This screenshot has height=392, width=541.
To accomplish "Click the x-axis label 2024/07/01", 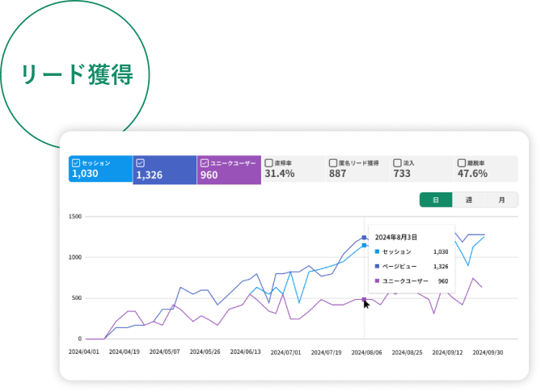I will [x=285, y=352].
